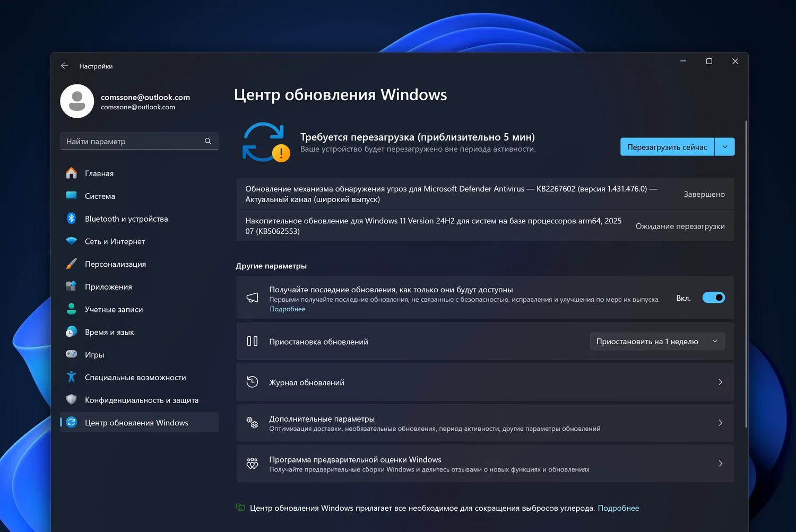The height and width of the screenshot is (532, 796).
Task: Click the search magnifier icon
Action: pos(208,141)
